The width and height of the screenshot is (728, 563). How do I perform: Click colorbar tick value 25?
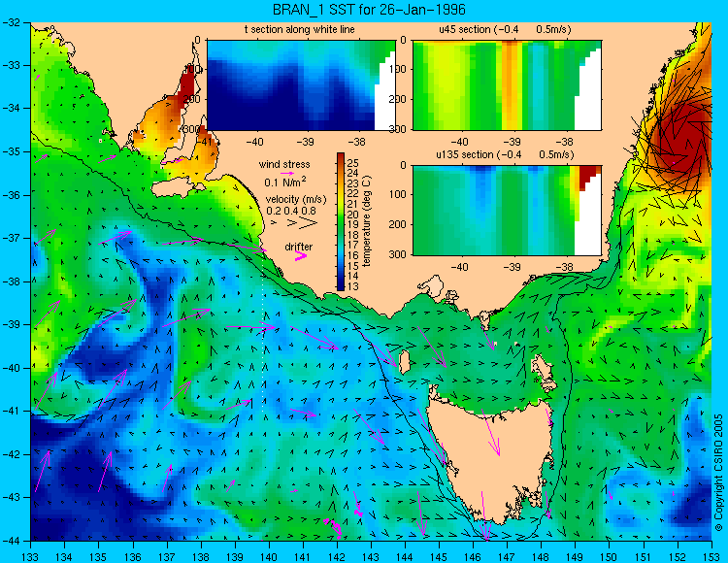[x=353, y=163]
